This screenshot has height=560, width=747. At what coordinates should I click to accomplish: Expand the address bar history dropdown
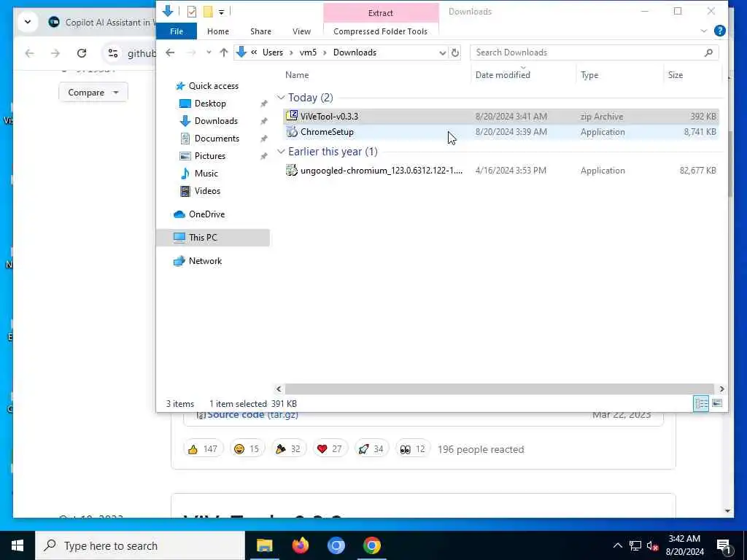click(442, 52)
